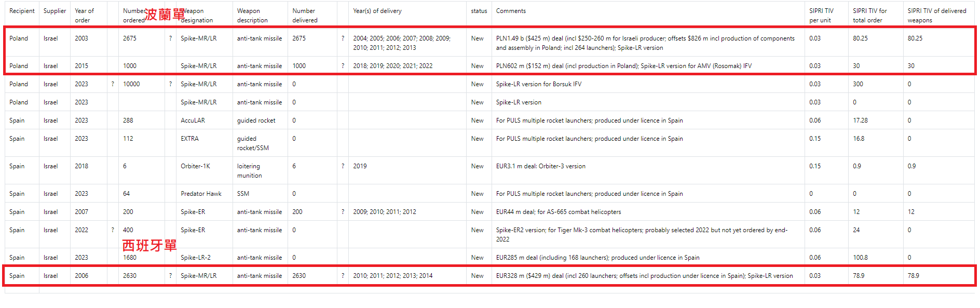Select the Number delivered column header
Image resolution: width=980 pixels, height=308 pixels.
305,16
